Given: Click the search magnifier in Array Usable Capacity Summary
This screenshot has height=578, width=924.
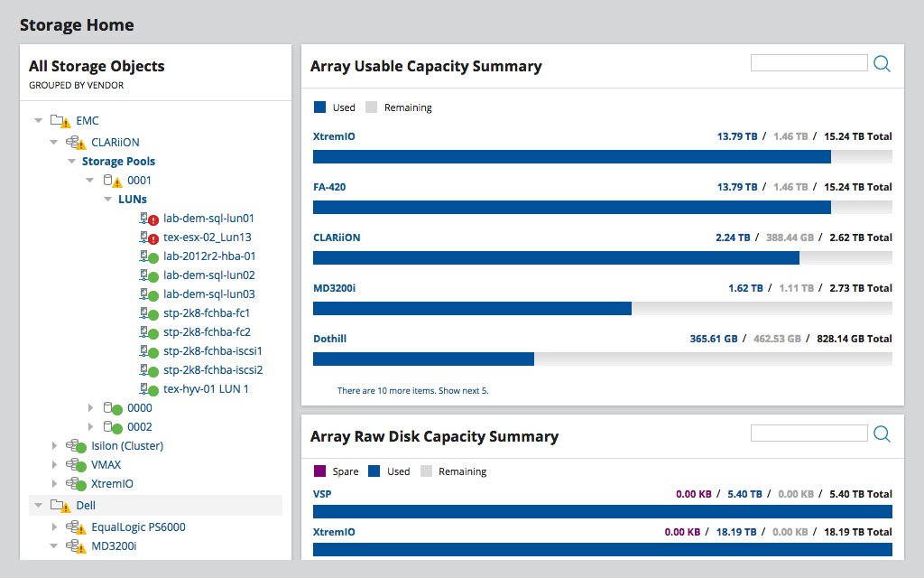Looking at the screenshot, I should [x=882, y=63].
